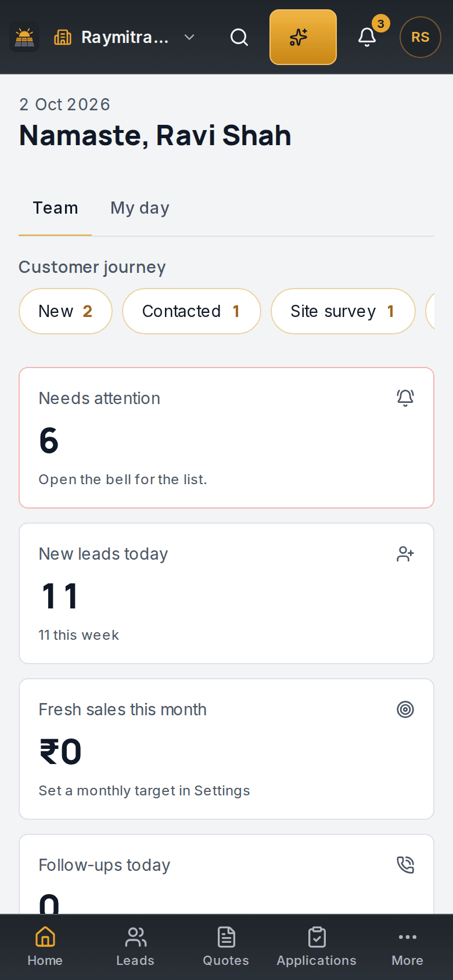Open the notifications bell with badge 3
This screenshot has width=453, height=980.
pyautogui.click(x=367, y=37)
